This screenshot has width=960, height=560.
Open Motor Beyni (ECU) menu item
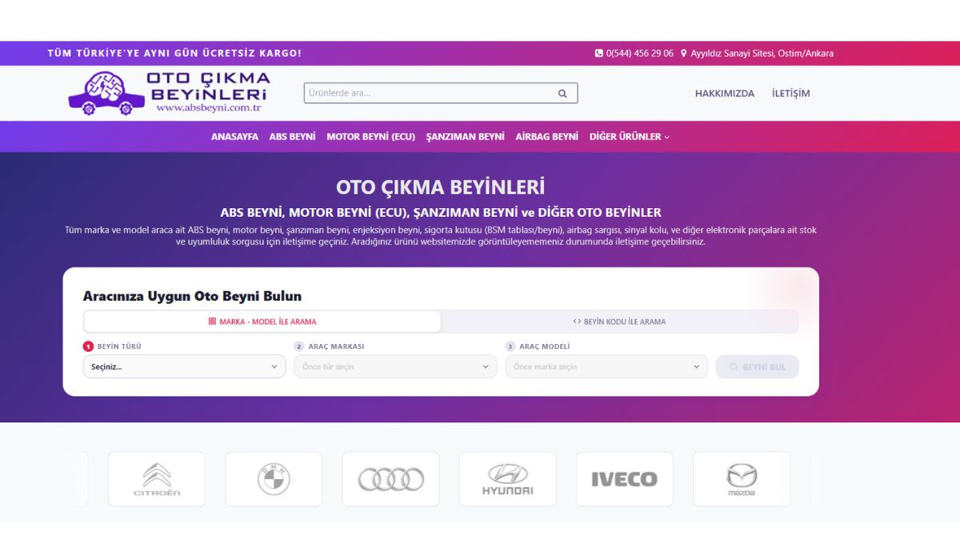click(x=370, y=137)
